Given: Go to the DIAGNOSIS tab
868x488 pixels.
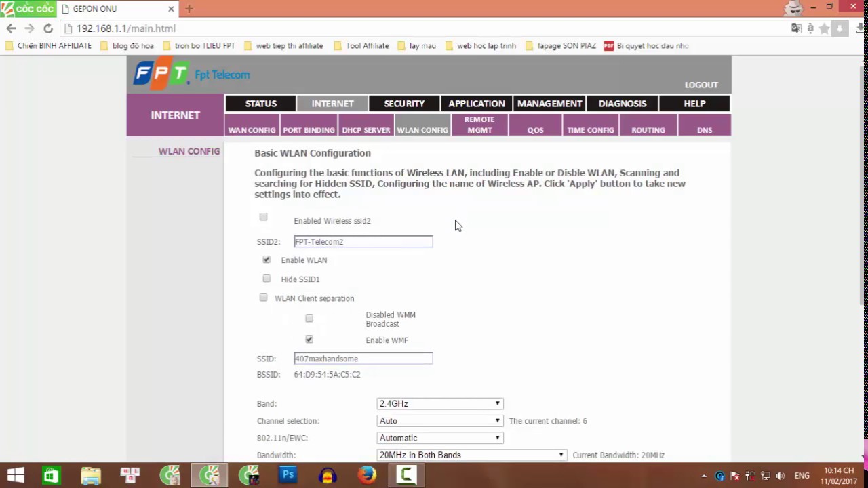Looking at the screenshot, I should pyautogui.click(x=623, y=104).
